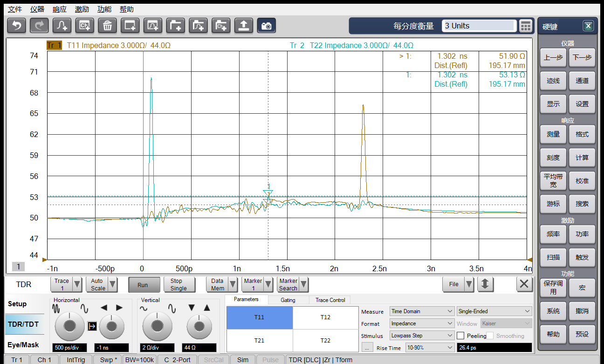Select the T11 parameter cell
604x364 pixels.
coord(260,317)
